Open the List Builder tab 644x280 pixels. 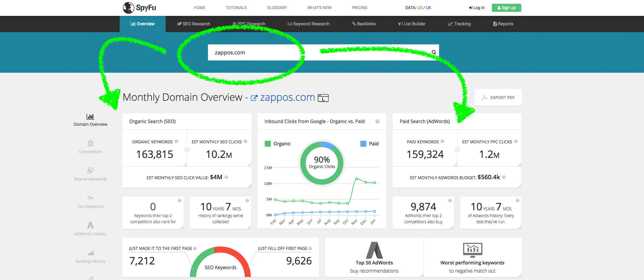412,24
